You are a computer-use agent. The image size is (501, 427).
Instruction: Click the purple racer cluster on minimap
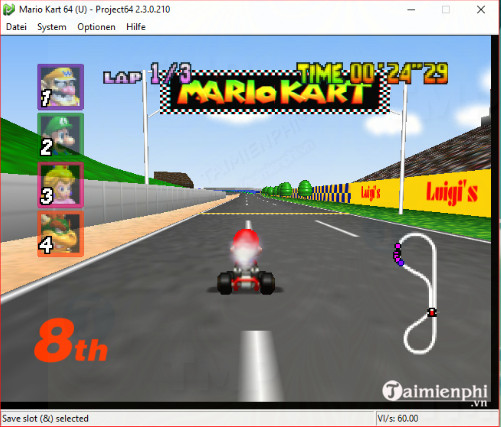[x=398, y=255]
